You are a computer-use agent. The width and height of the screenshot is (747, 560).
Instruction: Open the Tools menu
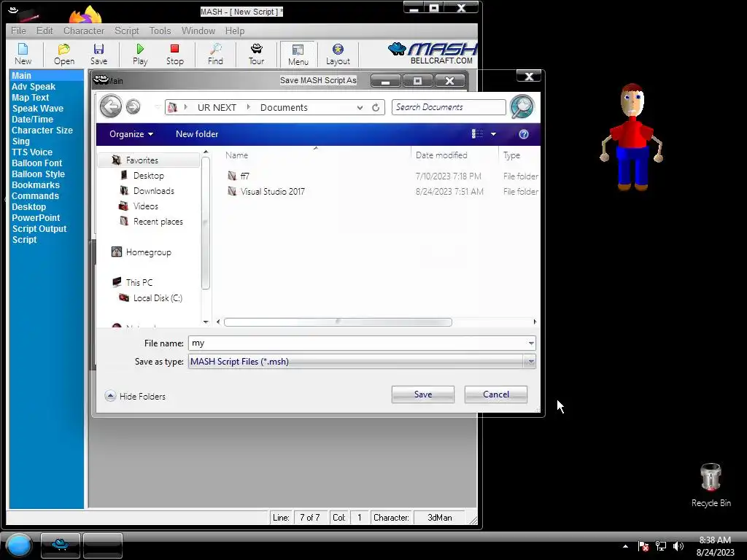pos(160,31)
